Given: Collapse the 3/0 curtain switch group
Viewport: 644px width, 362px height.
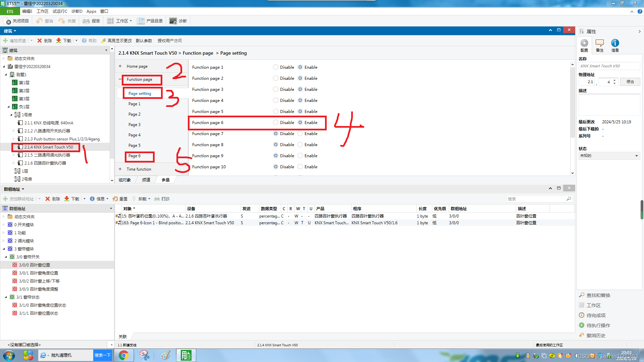Looking at the screenshot, I should point(6,257).
